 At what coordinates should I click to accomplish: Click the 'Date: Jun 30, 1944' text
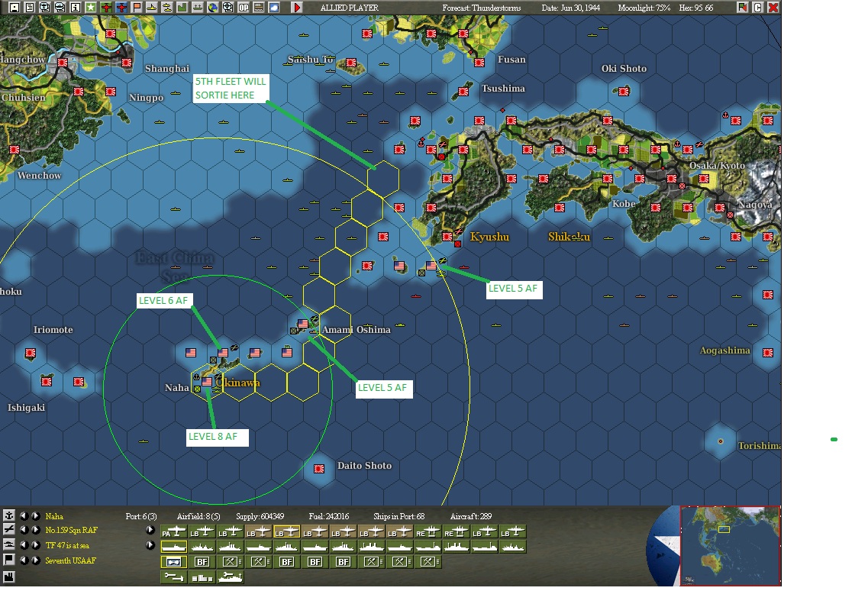[570, 8]
